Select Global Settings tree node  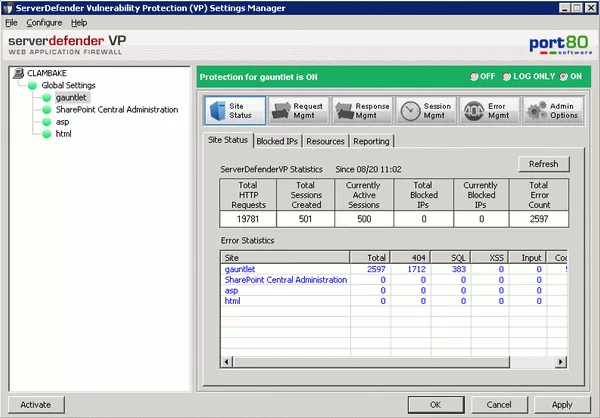(66, 86)
